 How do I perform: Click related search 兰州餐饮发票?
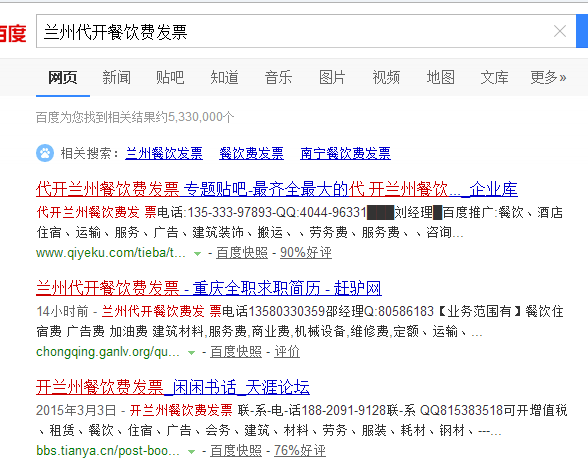[164, 153]
